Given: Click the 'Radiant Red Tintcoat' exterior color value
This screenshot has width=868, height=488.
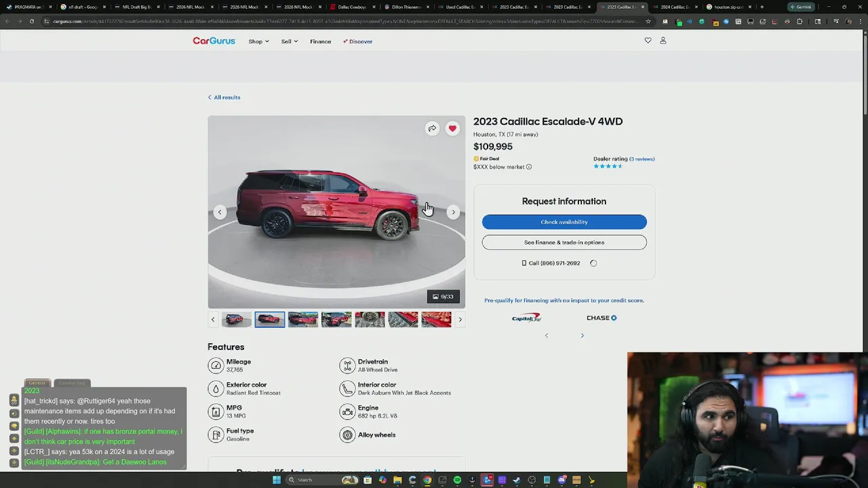Looking at the screenshot, I should pos(254,393).
